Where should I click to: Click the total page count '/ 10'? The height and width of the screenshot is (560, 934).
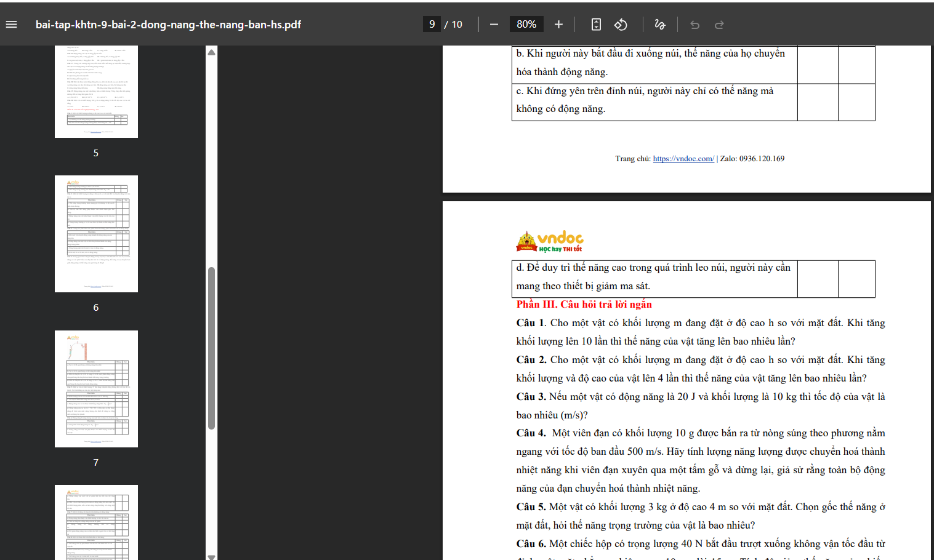[453, 25]
